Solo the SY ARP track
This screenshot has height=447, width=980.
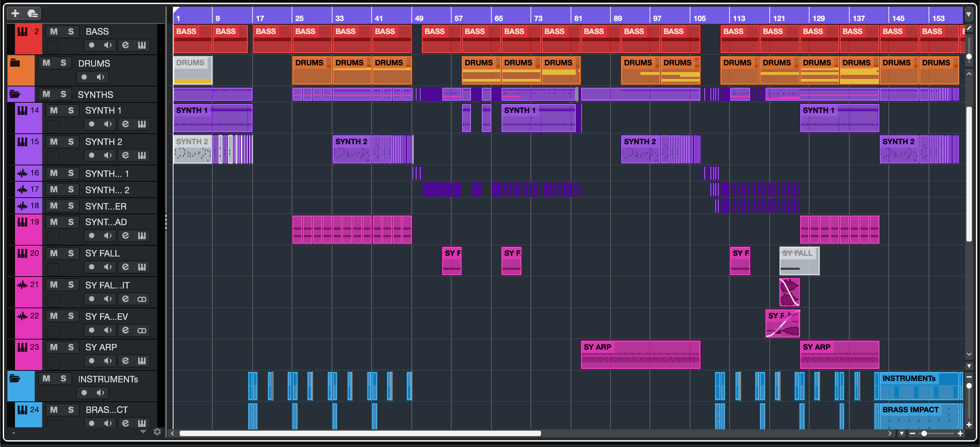tap(71, 347)
